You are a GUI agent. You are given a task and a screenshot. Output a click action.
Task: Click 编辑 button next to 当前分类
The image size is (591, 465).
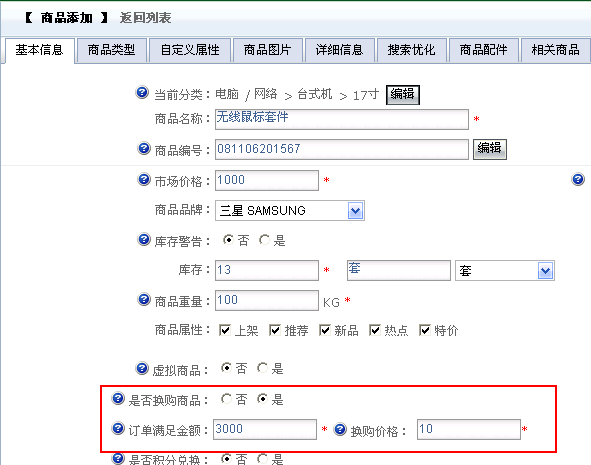[403, 94]
